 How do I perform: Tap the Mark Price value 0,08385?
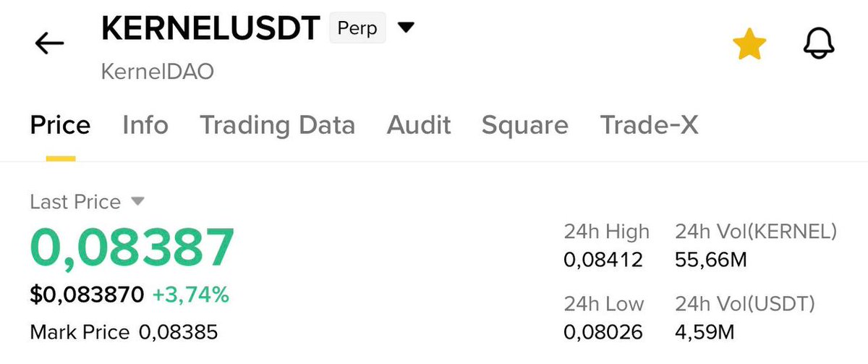click(178, 333)
